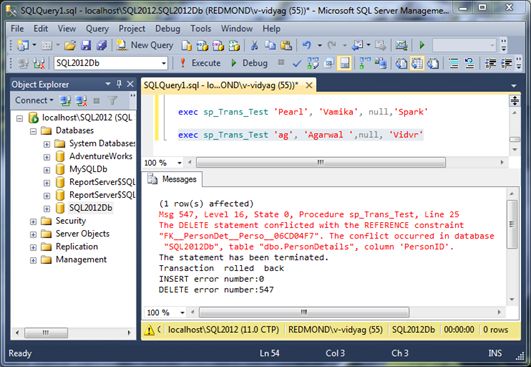The height and width of the screenshot is (367, 531).
Task: Toggle the cancel executing query square
Action: click(x=281, y=63)
